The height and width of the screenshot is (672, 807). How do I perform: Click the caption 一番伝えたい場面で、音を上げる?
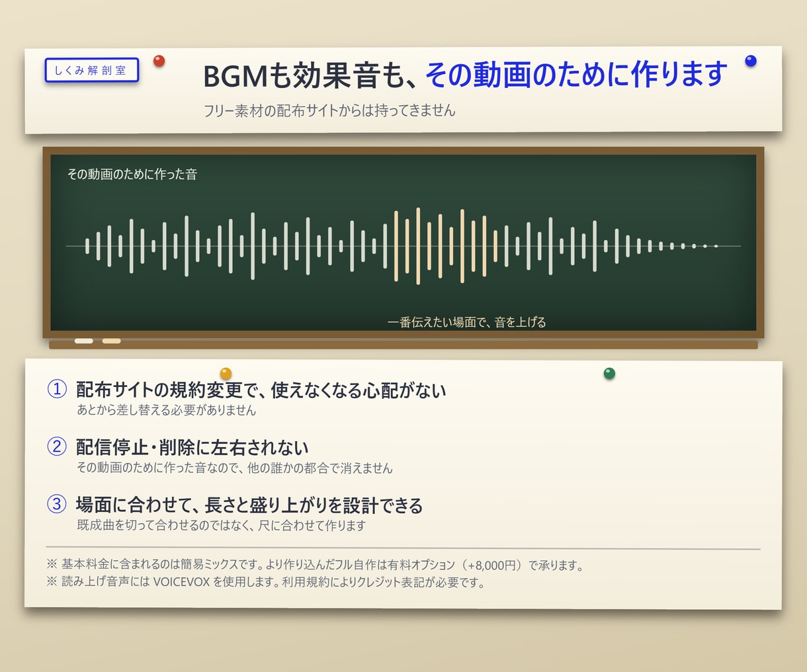[x=467, y=322]
